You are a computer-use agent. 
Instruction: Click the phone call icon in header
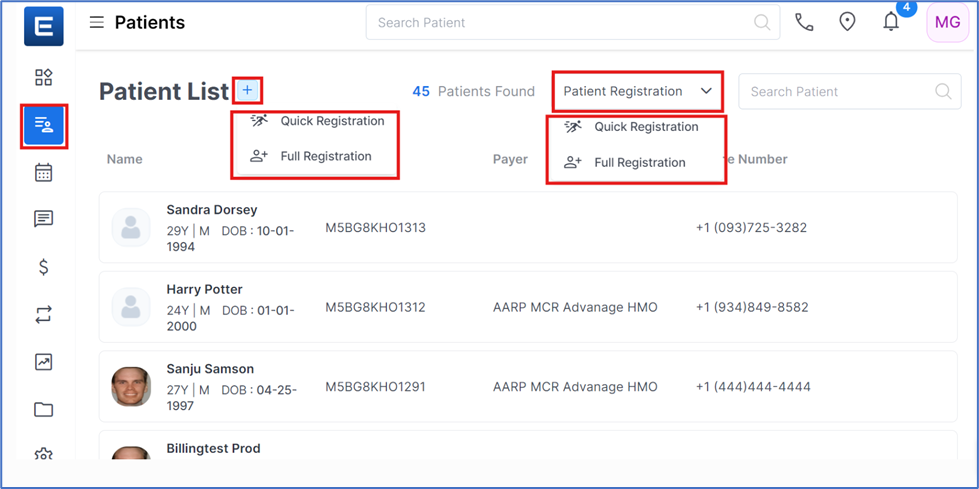804,22
